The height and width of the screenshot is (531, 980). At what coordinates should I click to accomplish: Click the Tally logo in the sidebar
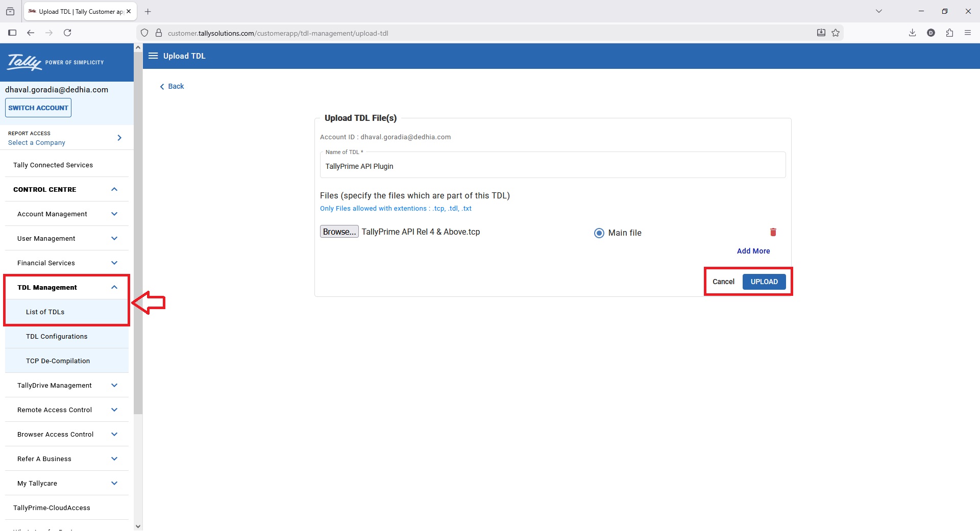click(x=24, y=62)
